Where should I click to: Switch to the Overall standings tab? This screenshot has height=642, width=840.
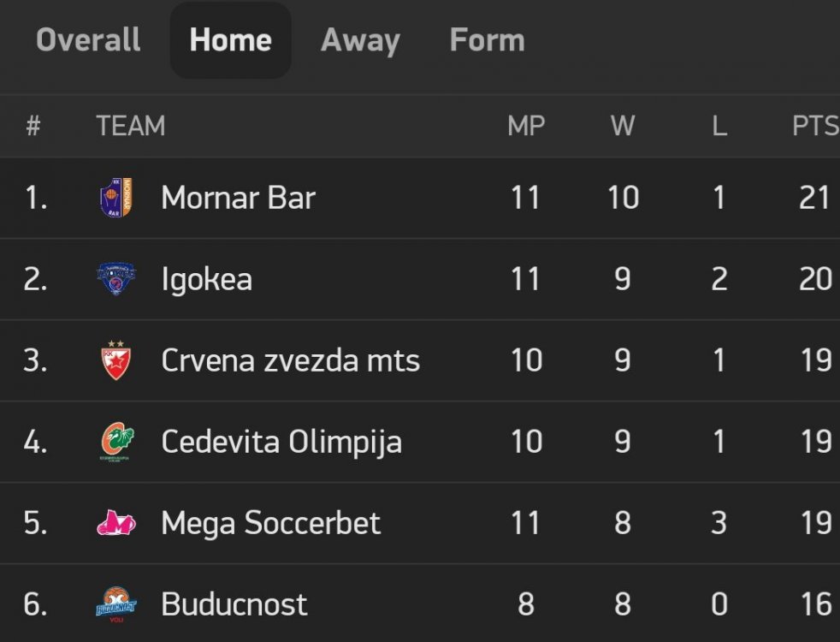[x=88, y=40]
